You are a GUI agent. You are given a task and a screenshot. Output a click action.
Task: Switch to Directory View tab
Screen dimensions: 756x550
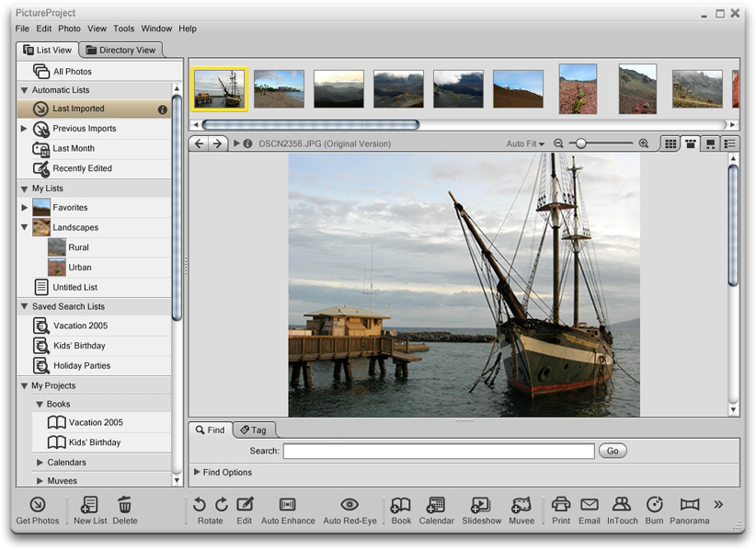tap(120, 50)
